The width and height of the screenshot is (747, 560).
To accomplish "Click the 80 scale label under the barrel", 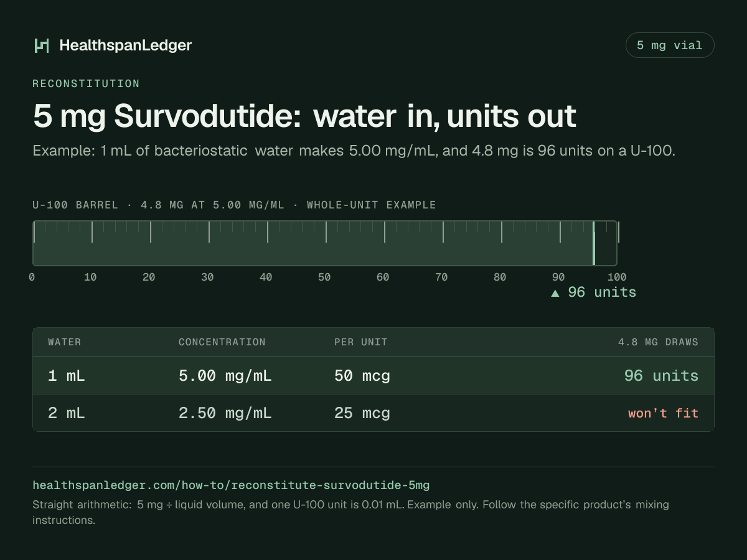I will point(500,277).
